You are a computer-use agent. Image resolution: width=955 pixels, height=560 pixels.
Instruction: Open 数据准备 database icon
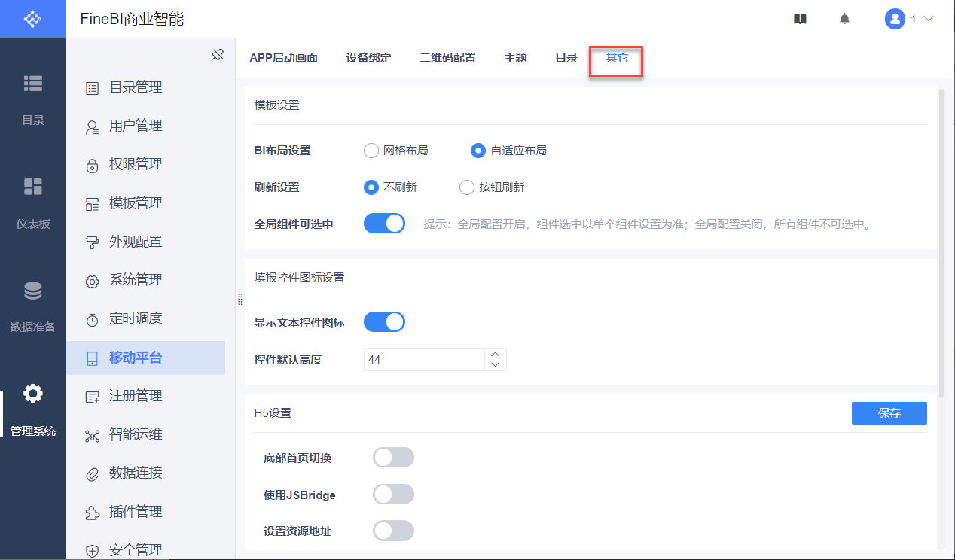tap(33, 291)
